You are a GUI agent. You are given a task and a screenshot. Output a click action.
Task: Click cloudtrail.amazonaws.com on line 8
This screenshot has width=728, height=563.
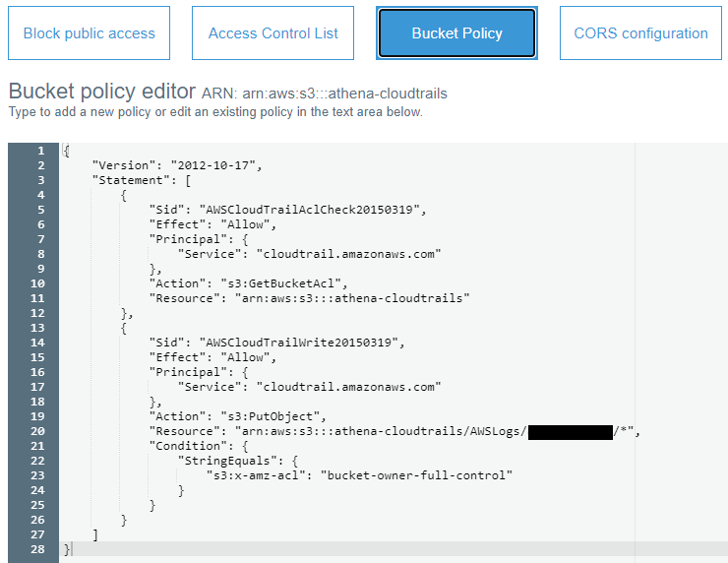(348, 254)
